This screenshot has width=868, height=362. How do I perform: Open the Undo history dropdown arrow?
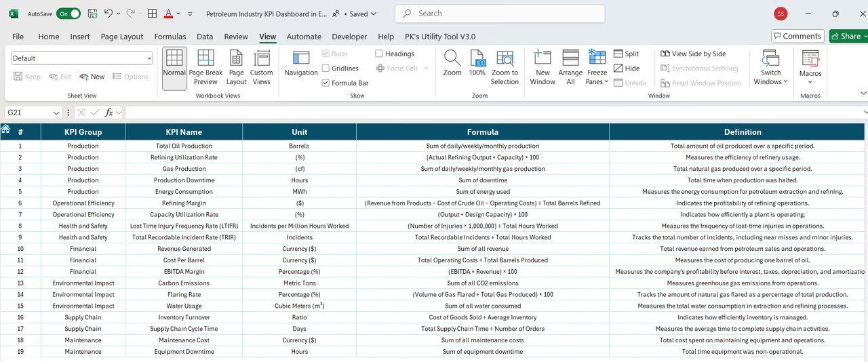(x=119, y=14)
